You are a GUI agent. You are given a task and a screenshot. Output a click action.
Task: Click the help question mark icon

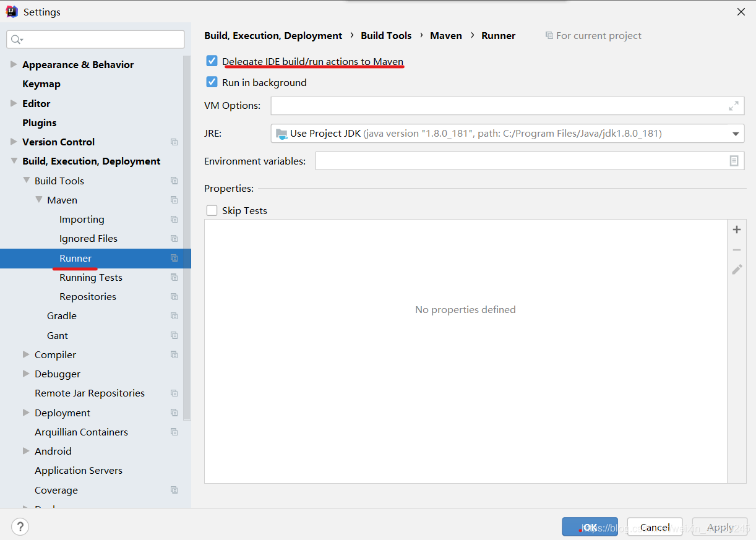click(x=20, y=526)
